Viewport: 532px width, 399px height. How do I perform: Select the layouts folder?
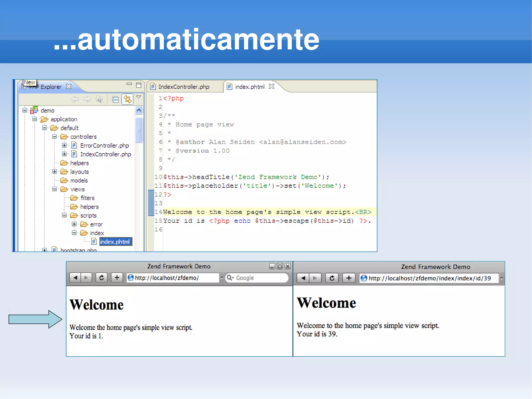pos(79,172)
